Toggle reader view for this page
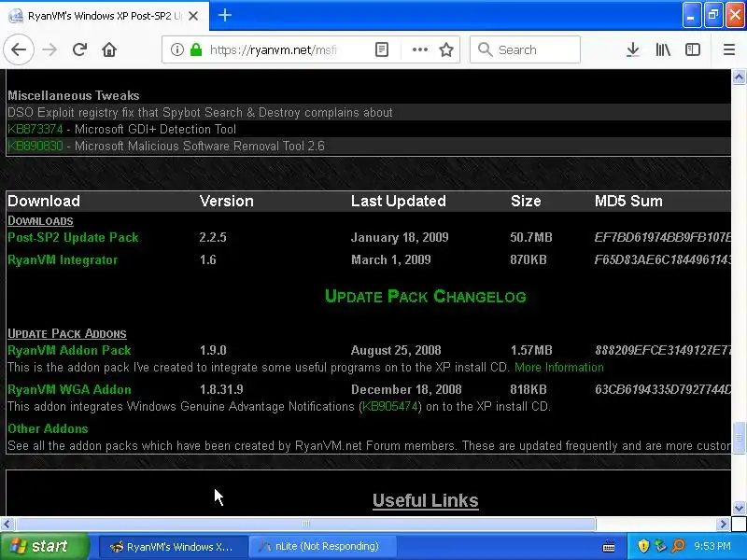The image size is (747, 560). (382, 49)
